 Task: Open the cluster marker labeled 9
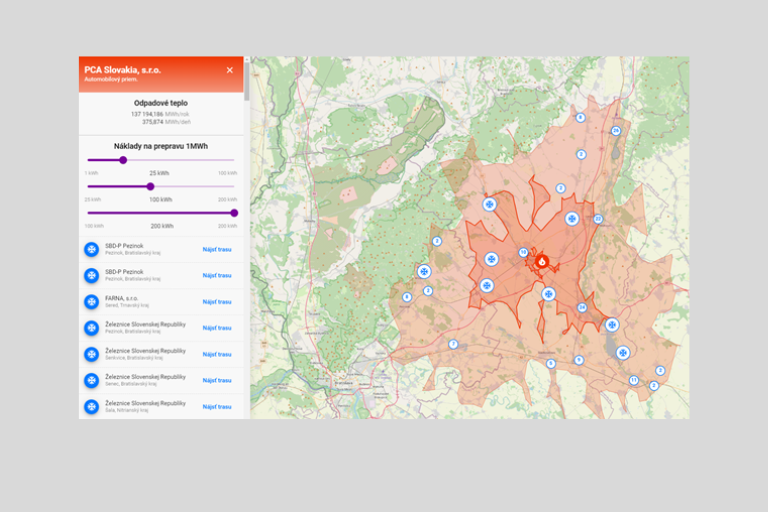click(x=578, y=360)
